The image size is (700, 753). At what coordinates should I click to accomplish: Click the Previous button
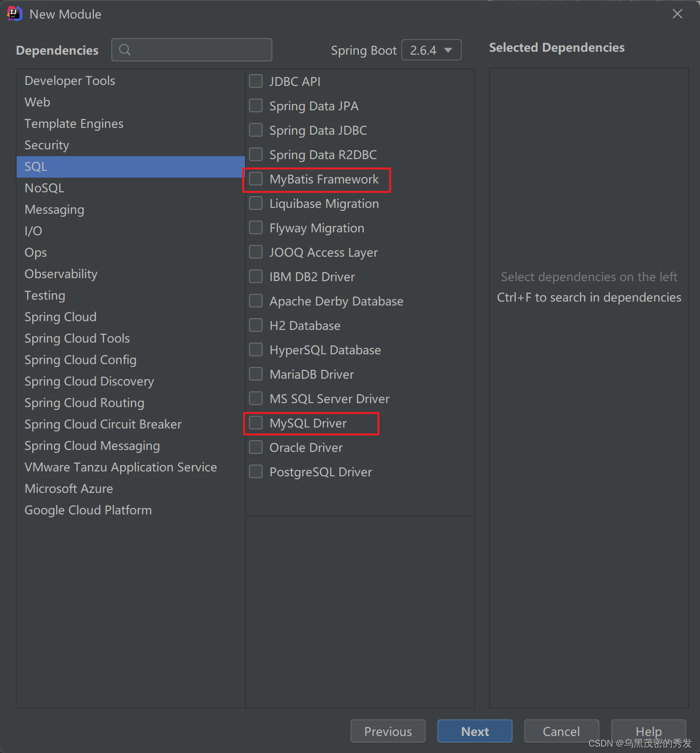tap(388, 731)
